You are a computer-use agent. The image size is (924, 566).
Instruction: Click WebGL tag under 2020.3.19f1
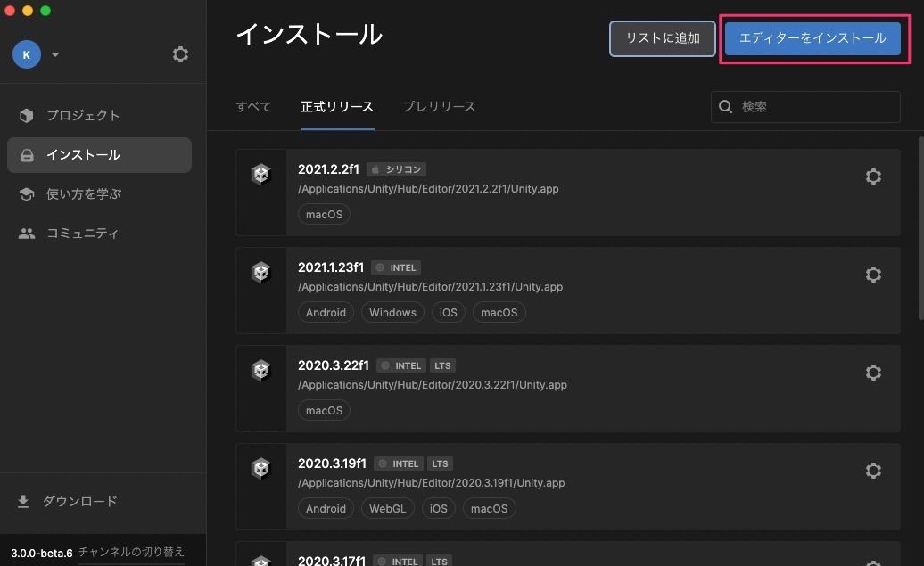387,508
